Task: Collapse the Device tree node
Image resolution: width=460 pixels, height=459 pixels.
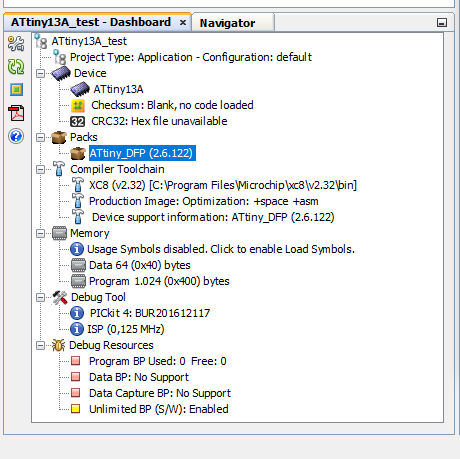Action: click(x=40, y=73)
